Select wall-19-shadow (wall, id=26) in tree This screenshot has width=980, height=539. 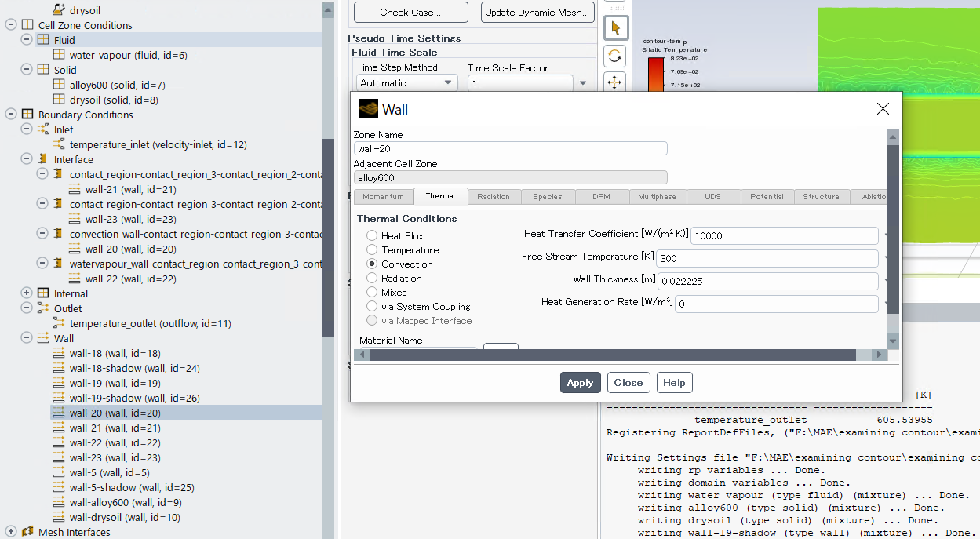point(135,398)
